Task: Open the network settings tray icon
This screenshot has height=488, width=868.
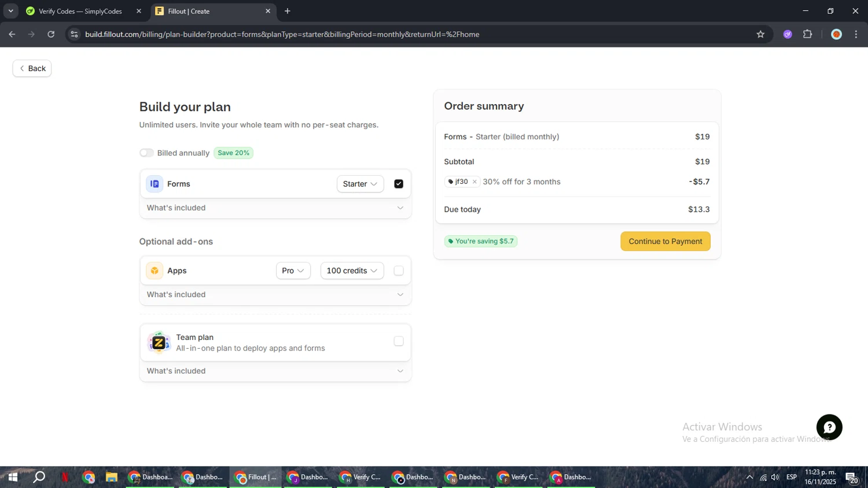Action: tap(763, 477)
